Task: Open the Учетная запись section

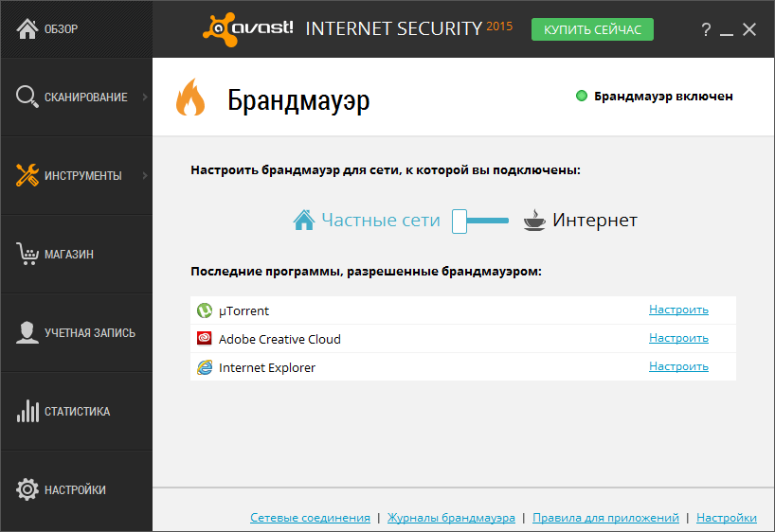Action: [77, 332]
